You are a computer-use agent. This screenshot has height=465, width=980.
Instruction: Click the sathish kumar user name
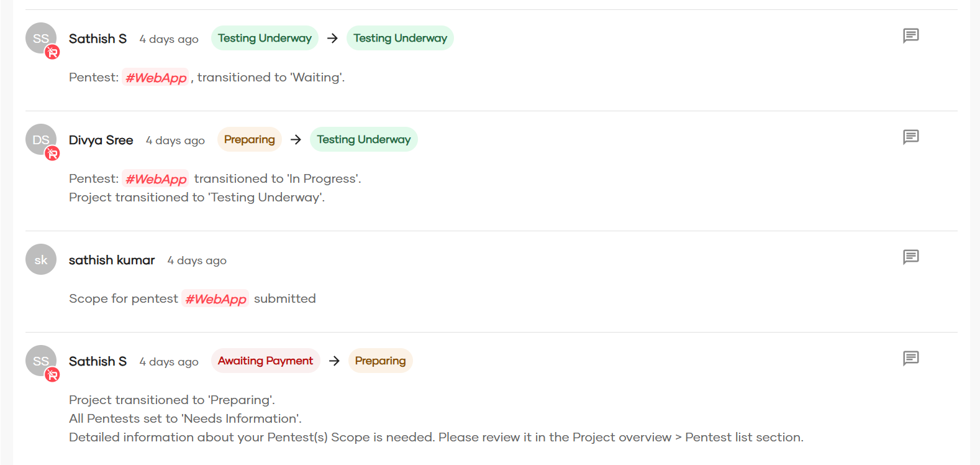tap(112, 260)
